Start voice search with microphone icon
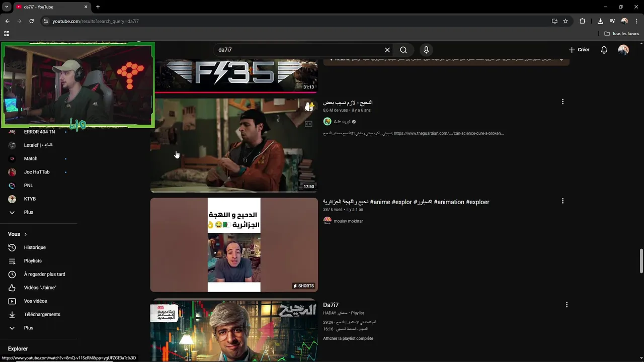 pyautogui.click(x=426, y=50)
